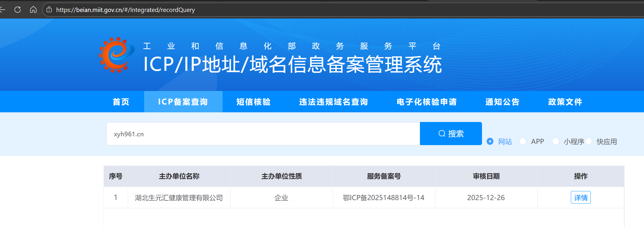Screen dimensions: 644x227
Task: Focus the browser address bar URL
Action: click(x=125, y=10)
